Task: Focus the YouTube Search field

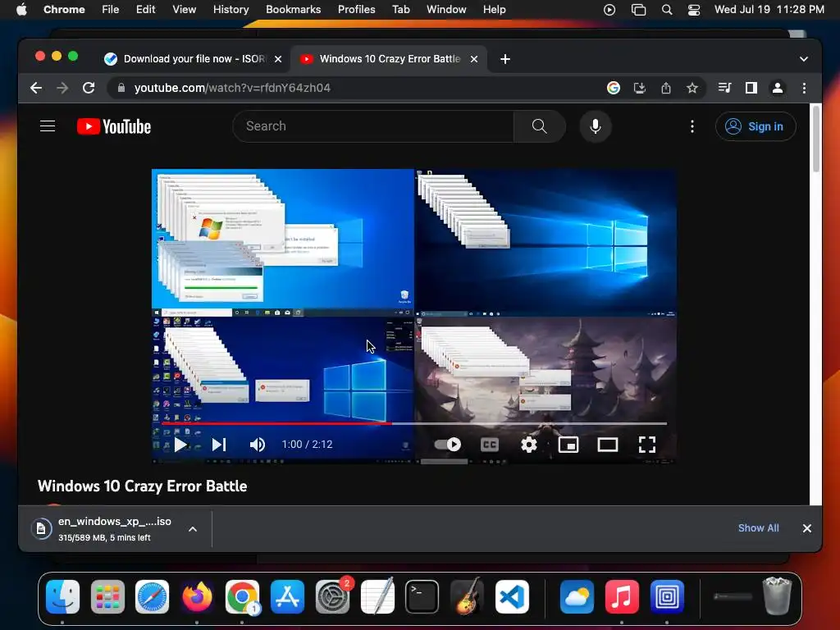Action: pyautogui.click(x=373, y=126)
